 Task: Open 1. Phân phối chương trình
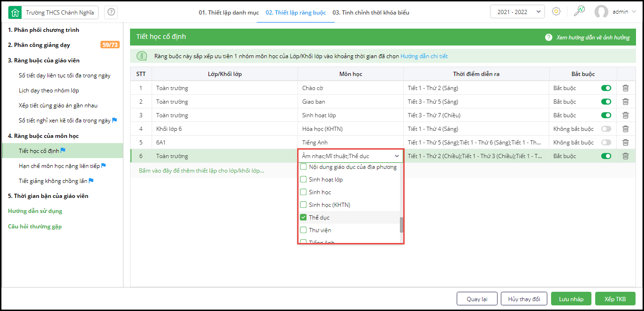coord(44,30)
